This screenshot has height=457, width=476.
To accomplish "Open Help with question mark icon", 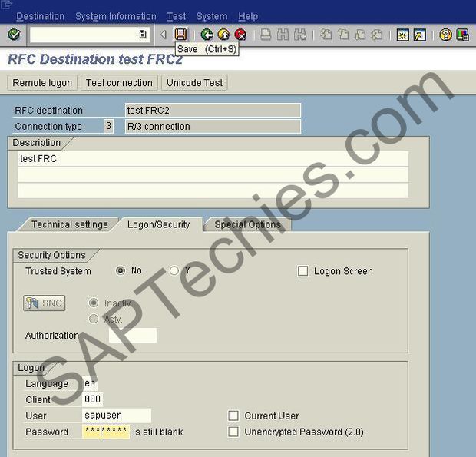I will [445, 35].
